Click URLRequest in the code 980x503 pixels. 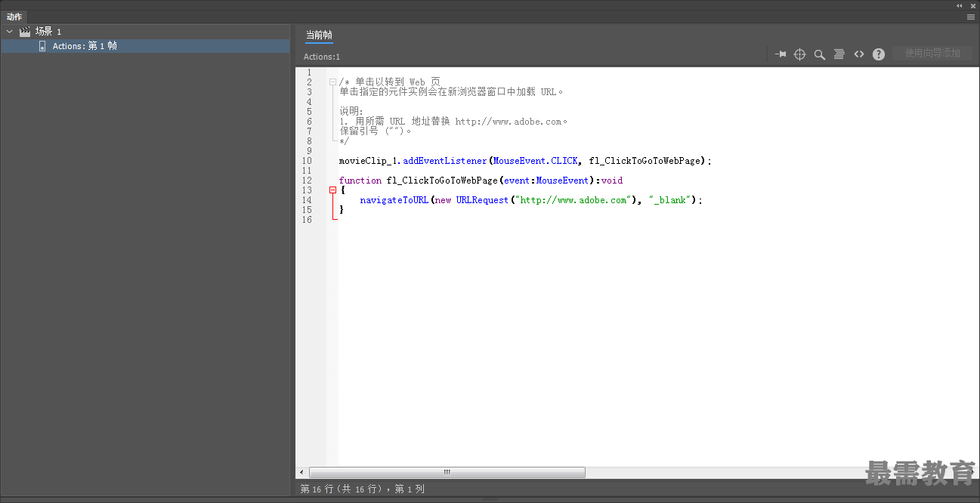482,200
